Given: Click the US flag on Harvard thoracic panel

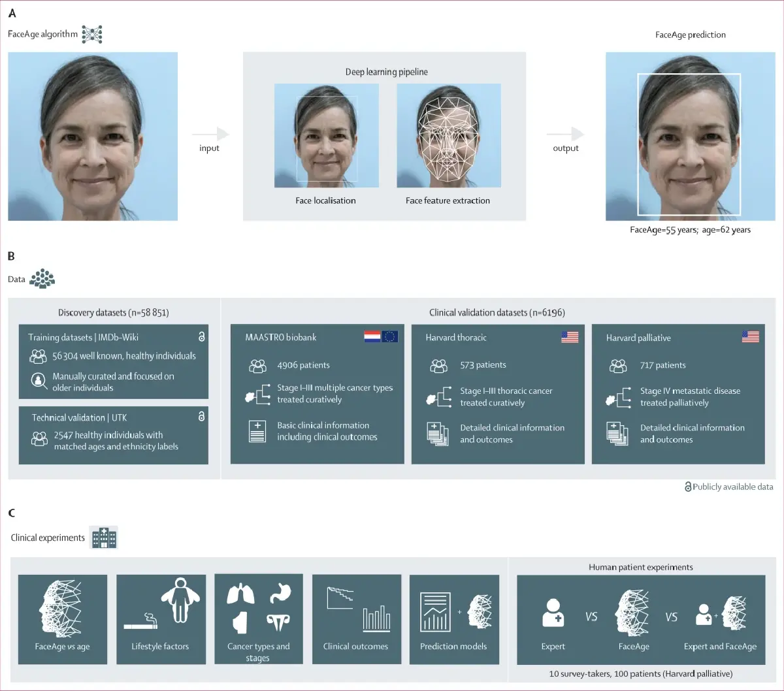Looking at the screenshot, I should tap(571, 337).
